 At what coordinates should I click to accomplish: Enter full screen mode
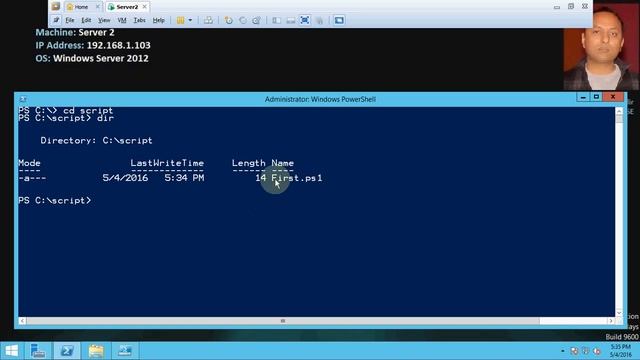pyautogui.click(x=304, y=20)
